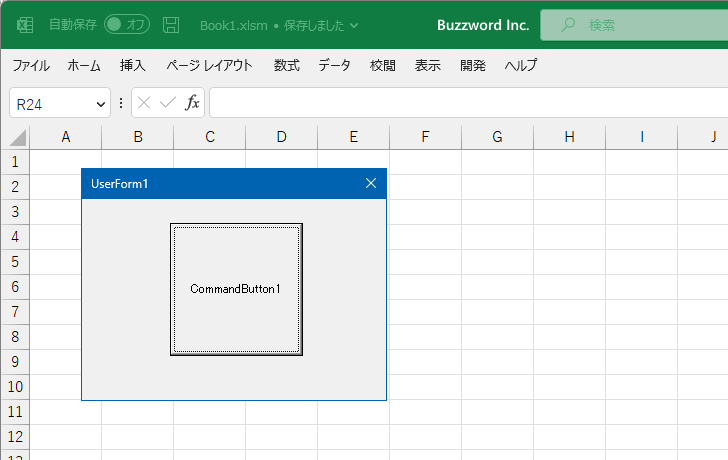The image size is (728, 460).
Task: Open the 挿入 (Insert) tab
Action: pos(132,65)
